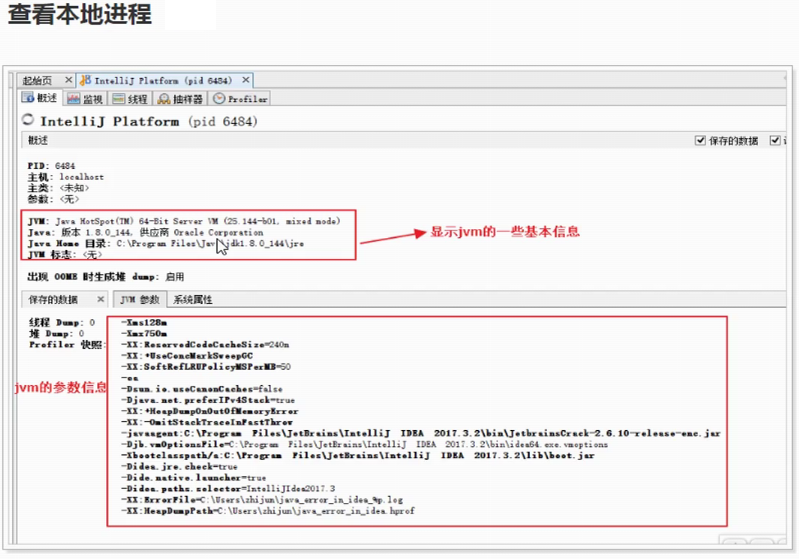This screenshot has width=799, height=559.
Task: Click the IntelliJ Platform (pid 6484) heading
Action: [x=149, y=122]
